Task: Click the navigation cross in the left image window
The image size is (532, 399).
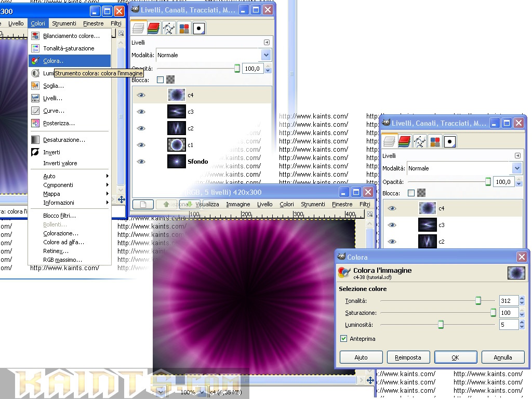Action: [x=121, y=199]
